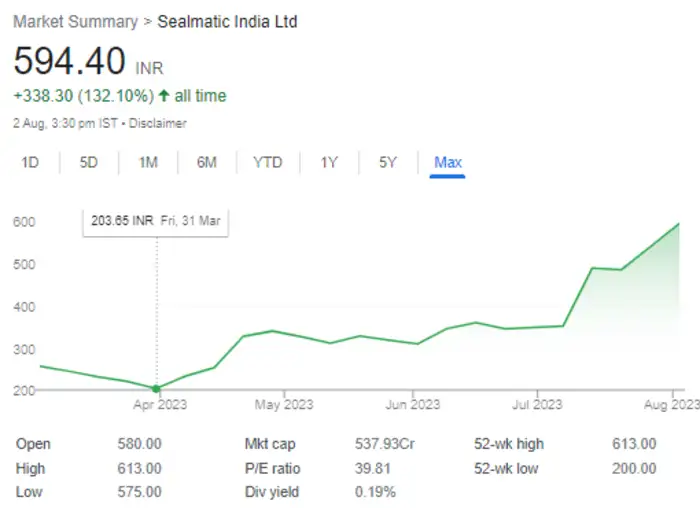Show the 1Y price chart
Image resolution: width=700 pixels, height=508 pixels.
(329, 162)
